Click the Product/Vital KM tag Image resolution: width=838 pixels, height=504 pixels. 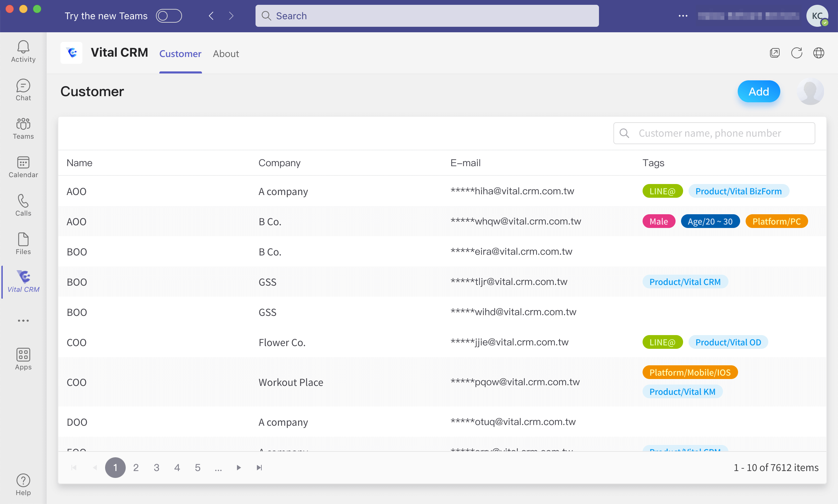coord(683,392)
